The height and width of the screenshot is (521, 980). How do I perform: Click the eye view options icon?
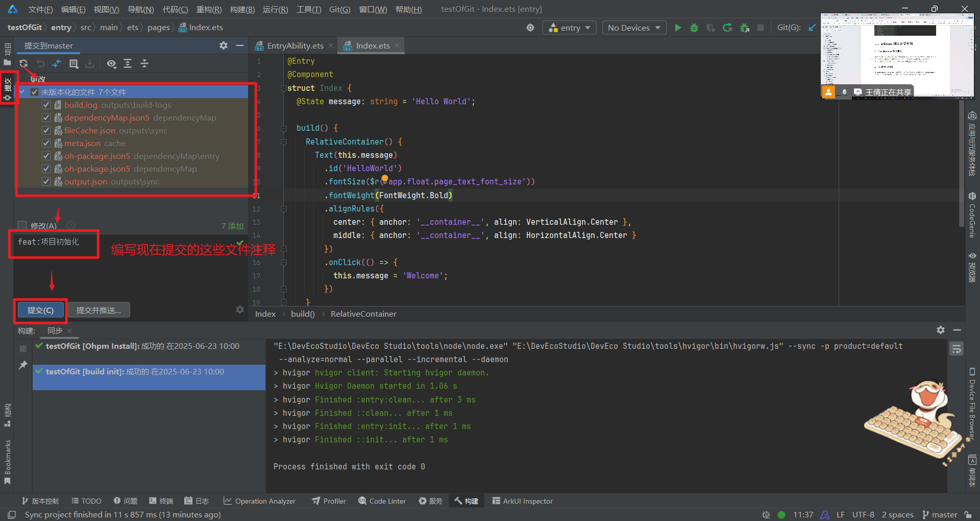(111, 63)
